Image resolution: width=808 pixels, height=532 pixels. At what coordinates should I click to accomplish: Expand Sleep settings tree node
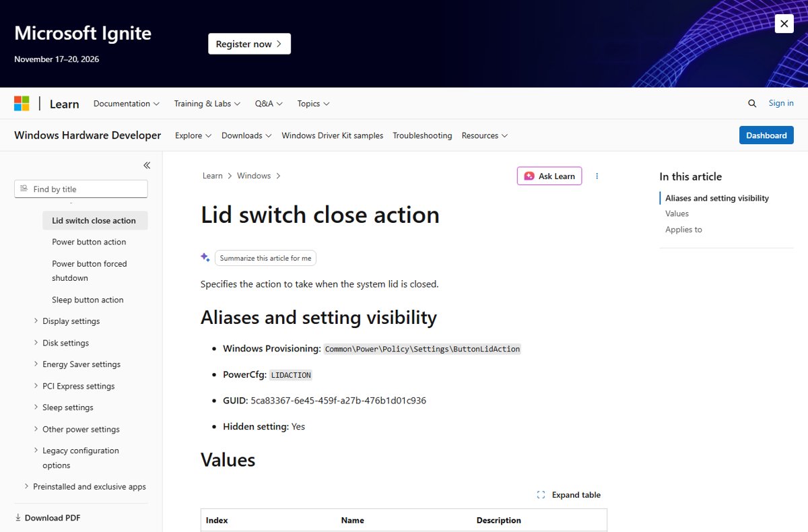(64, 407)
